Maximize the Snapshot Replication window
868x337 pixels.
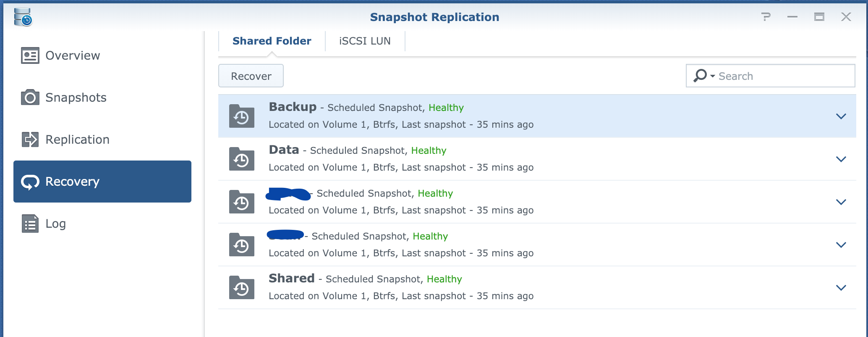point(819,17)
